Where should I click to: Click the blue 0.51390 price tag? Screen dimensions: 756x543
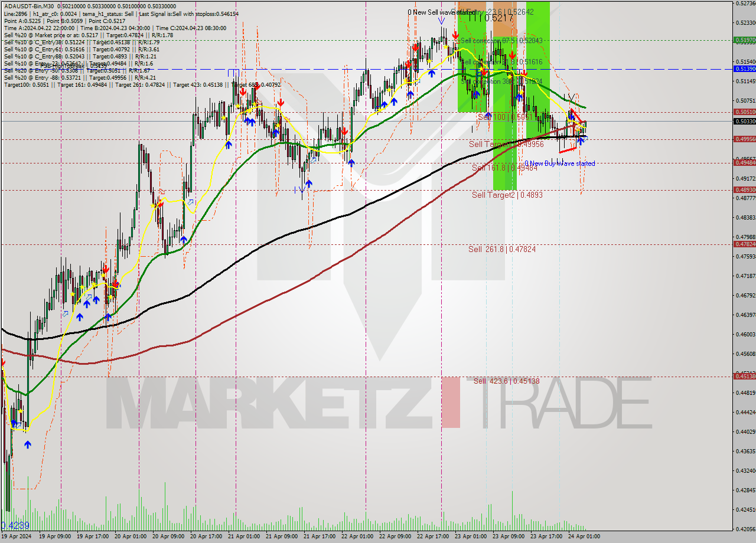744,69
